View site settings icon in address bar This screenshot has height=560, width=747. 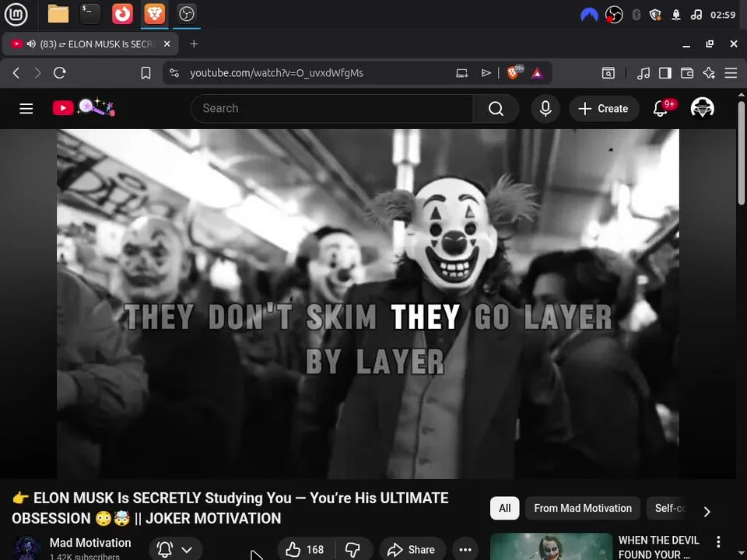pyautogui.click(x=174, y=73)
